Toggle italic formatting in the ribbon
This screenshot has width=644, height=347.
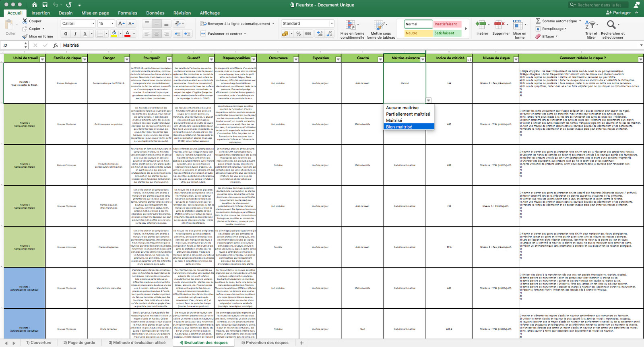coord(75,34)
